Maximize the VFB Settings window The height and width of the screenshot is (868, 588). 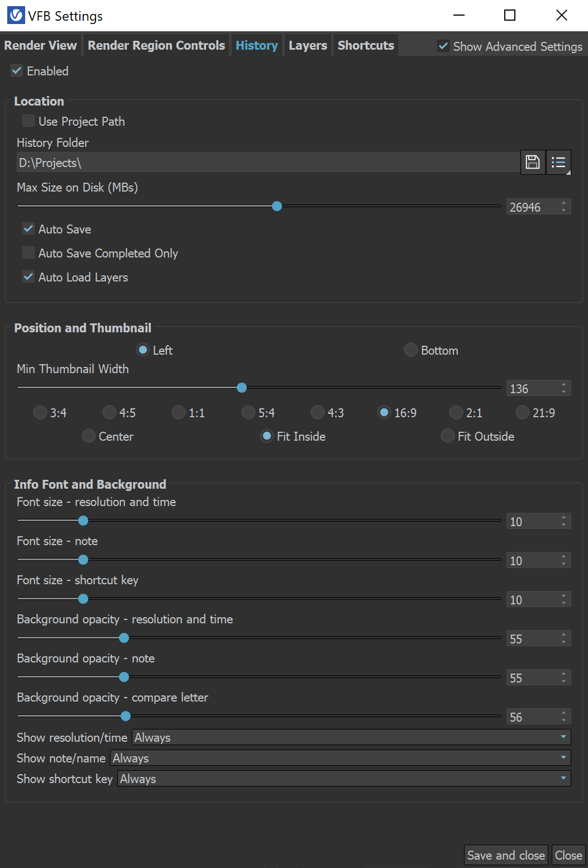[x=510, y=15]
